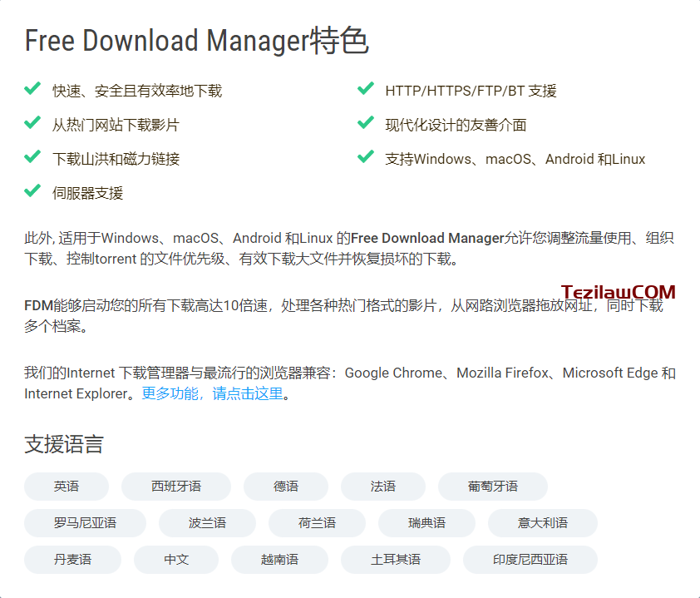Image resolution: width=700 pixels, height=598 pixels.
Task: Click the text 现代化设计的友善介面
Action: [x=456, y=125]
